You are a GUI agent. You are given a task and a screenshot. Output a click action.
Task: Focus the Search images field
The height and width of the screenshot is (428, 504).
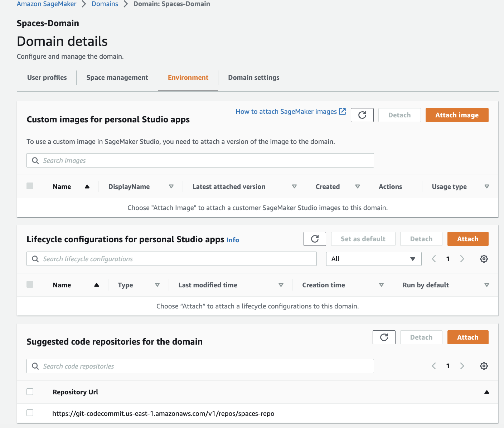(200, 160)
